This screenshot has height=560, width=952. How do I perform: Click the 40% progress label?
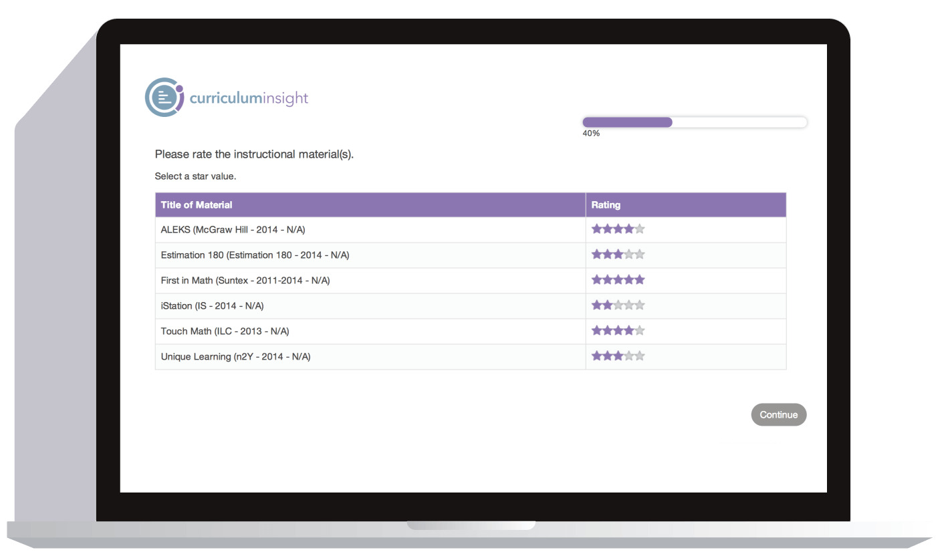pyautogui.click(x=591, y=134)
